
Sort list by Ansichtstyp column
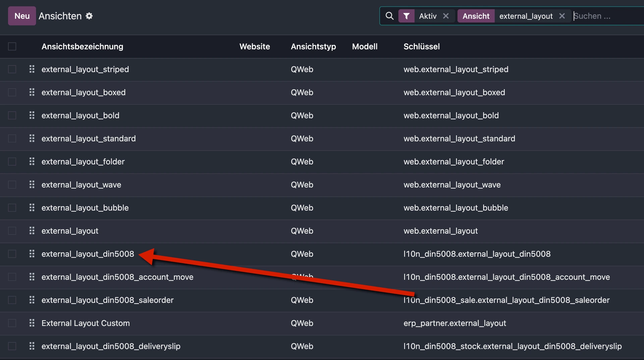coord(313,46)
